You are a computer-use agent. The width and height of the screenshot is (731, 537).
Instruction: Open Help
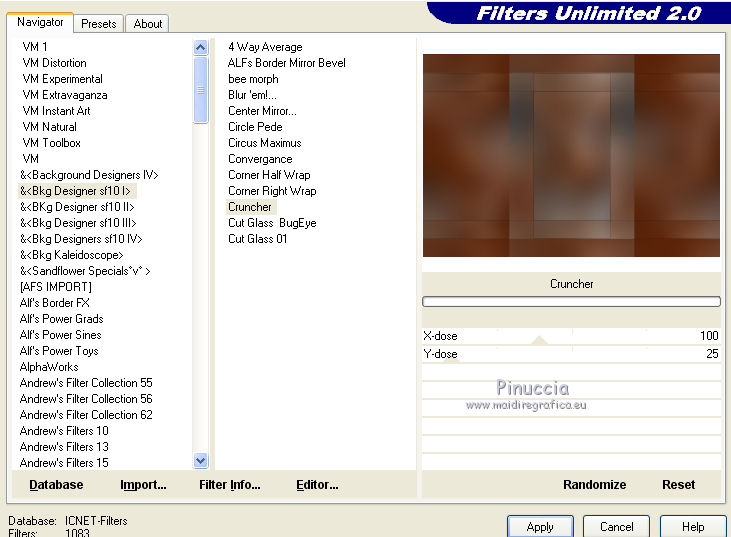693,527
